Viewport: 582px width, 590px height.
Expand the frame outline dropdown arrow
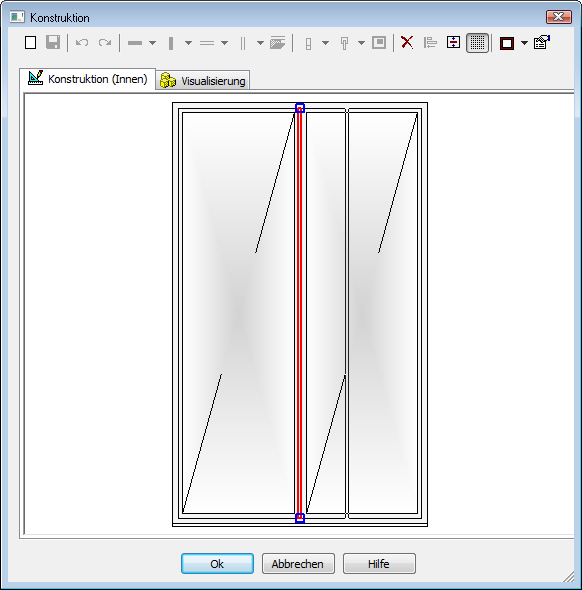click(x=524, y=43)
